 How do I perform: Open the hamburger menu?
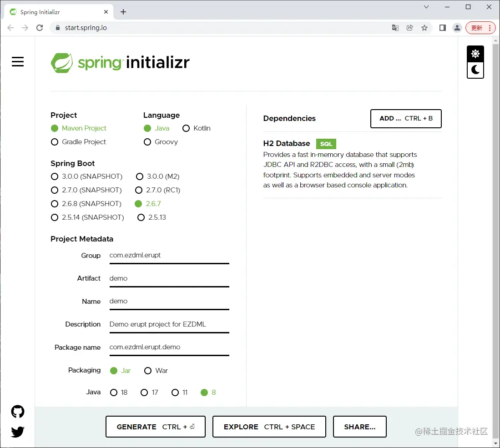[18, 61]
